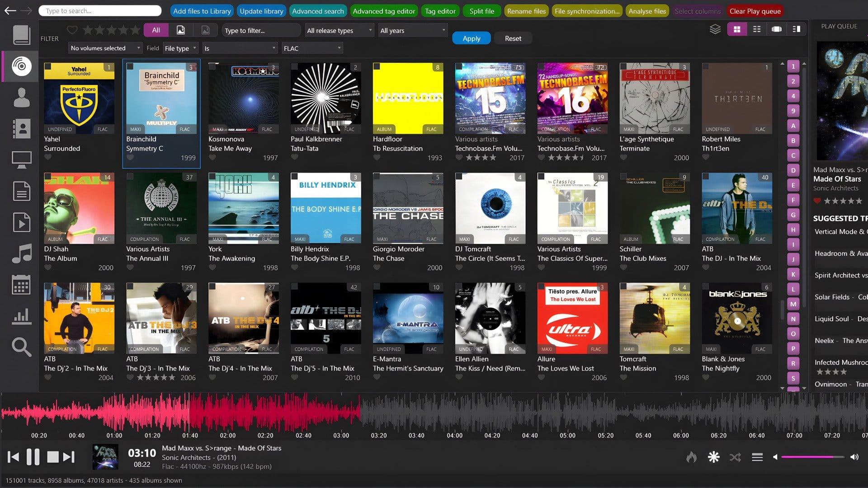
Task: Skip to the previous track
Action: [x=14, y=457]
